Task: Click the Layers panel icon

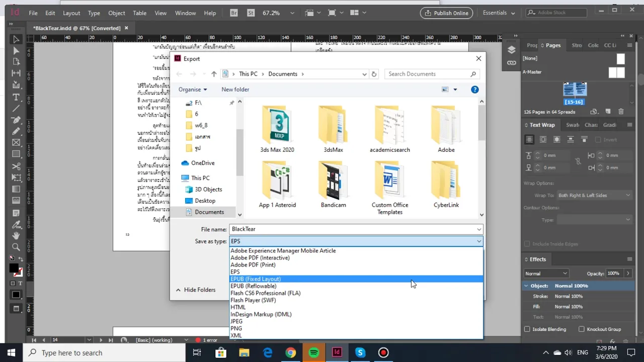Action: [512, 50]
